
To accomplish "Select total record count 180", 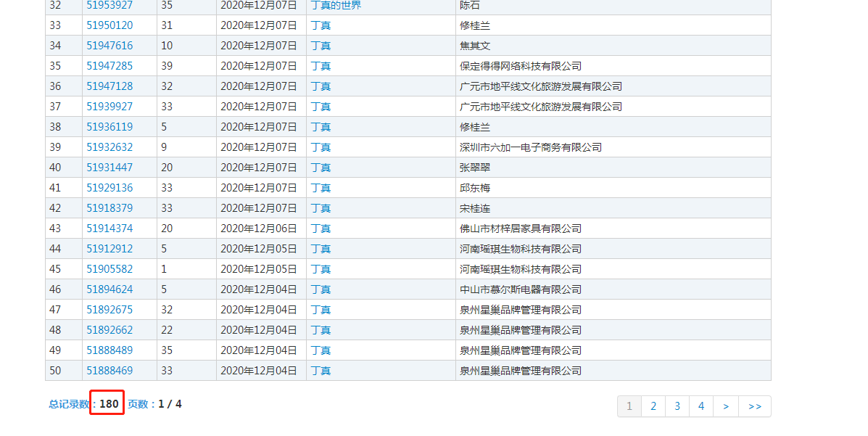I will [109, 404].
